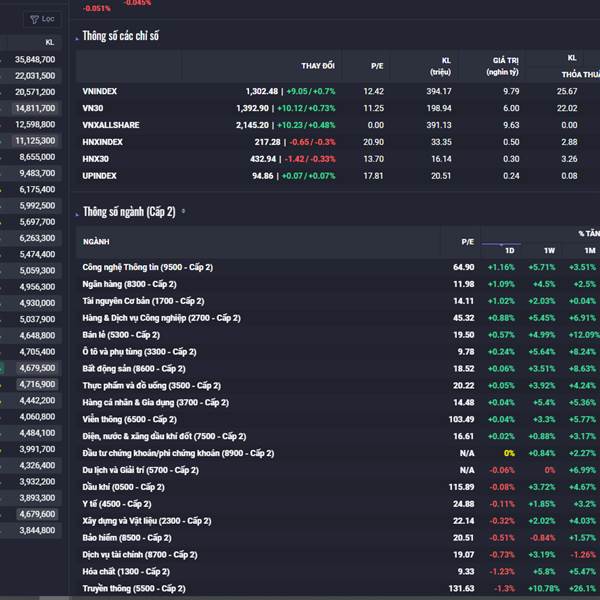Open Ngân hàng (8300 - Cấp 2) sector
600x600 pixels.
click(129, 284)
